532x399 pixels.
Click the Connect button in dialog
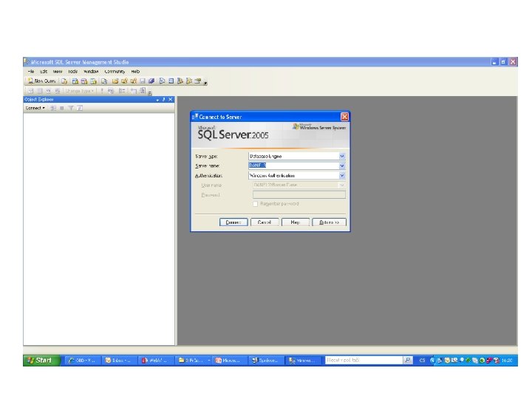coord(233,222)
